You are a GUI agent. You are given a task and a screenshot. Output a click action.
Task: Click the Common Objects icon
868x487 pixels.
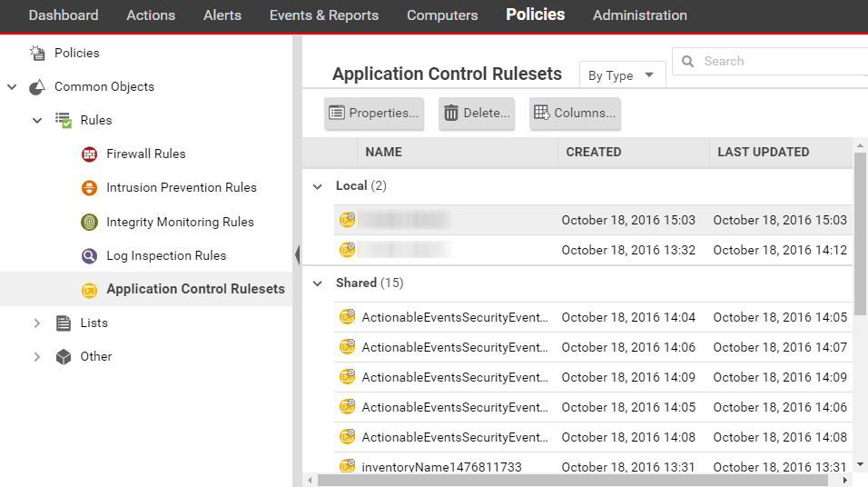37,87
